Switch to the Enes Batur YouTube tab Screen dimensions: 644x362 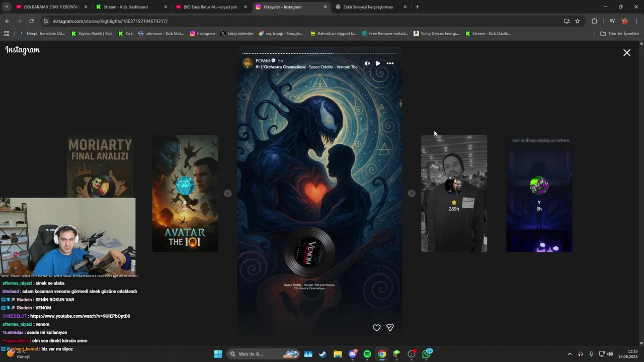[x=210, y=7]
